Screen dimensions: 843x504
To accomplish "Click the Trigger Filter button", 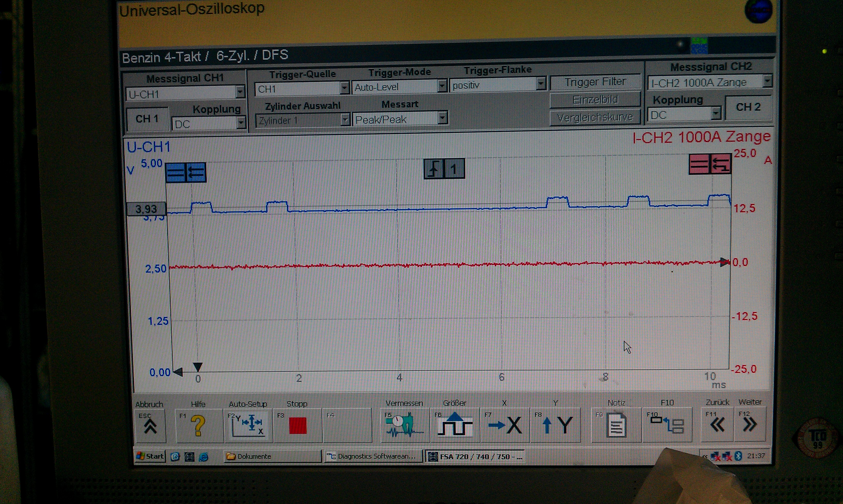I will [595, 82].
